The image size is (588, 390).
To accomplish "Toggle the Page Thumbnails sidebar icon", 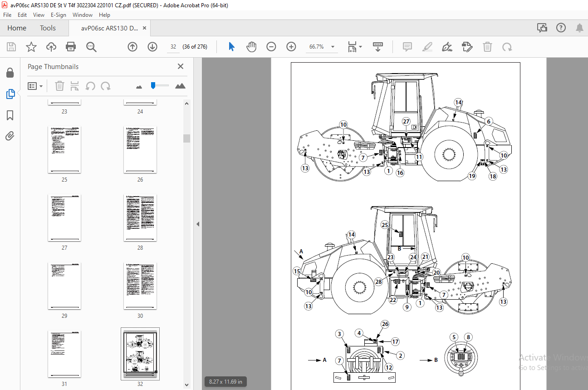I will tap(10, 94).
